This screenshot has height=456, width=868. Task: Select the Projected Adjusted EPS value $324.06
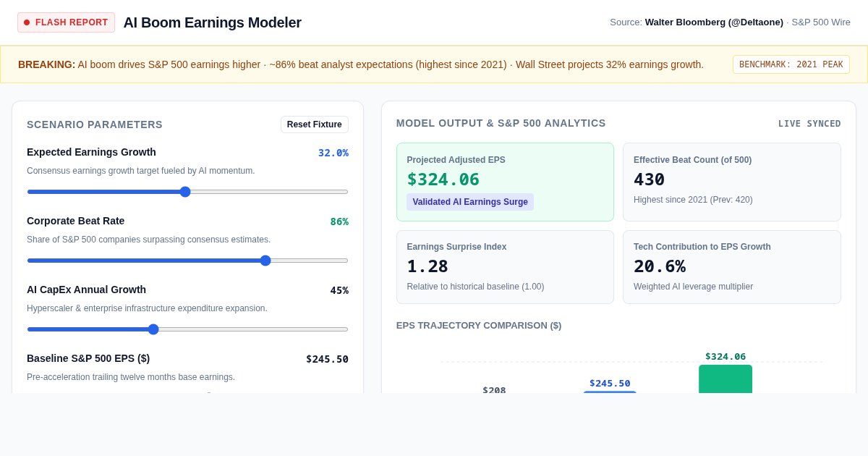click(443, 180)
